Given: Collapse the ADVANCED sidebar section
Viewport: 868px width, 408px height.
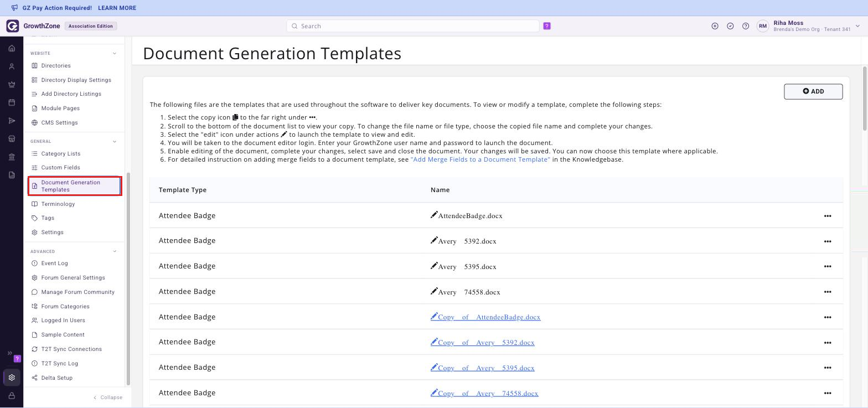Looking at the screenshot, I should (115, 251).
